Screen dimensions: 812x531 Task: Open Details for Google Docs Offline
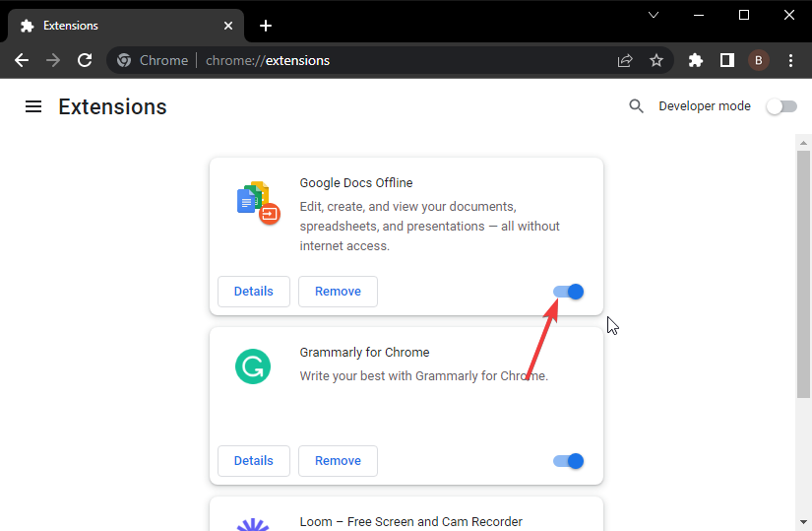coord(254,292)
